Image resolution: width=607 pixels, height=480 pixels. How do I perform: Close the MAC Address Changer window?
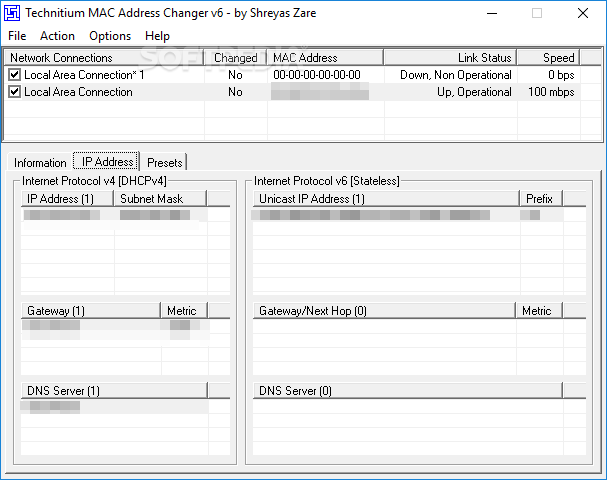click(583, 14)
